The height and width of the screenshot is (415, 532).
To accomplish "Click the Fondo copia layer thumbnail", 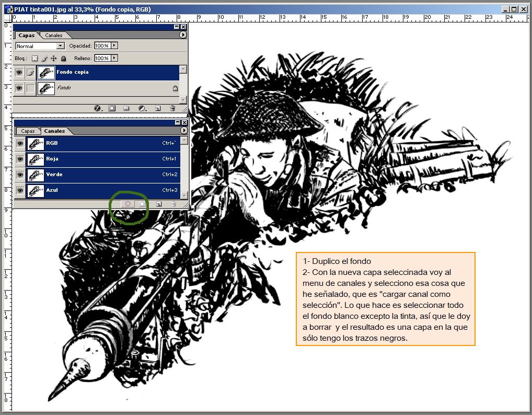I will [x=46, y=73].
